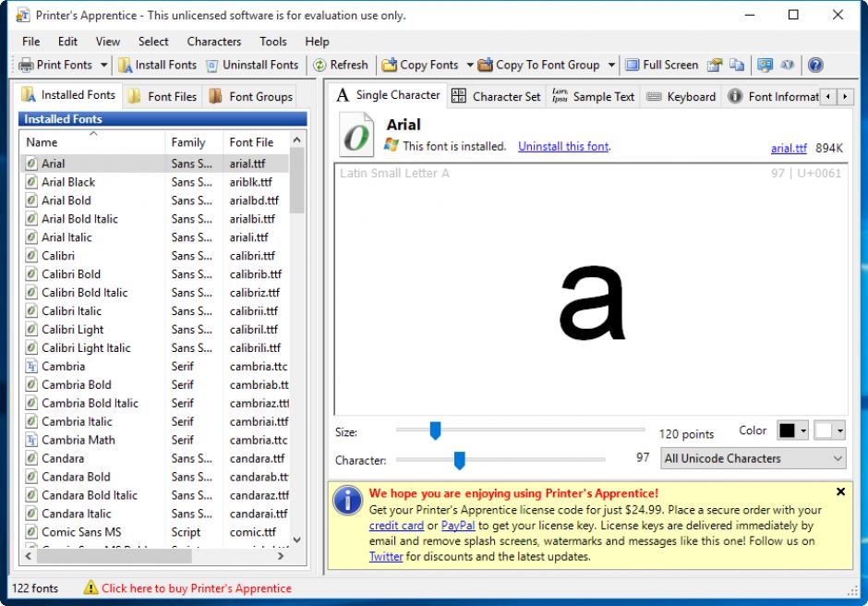Expand the Print Fonts dropdown arrow

[103, 65]
